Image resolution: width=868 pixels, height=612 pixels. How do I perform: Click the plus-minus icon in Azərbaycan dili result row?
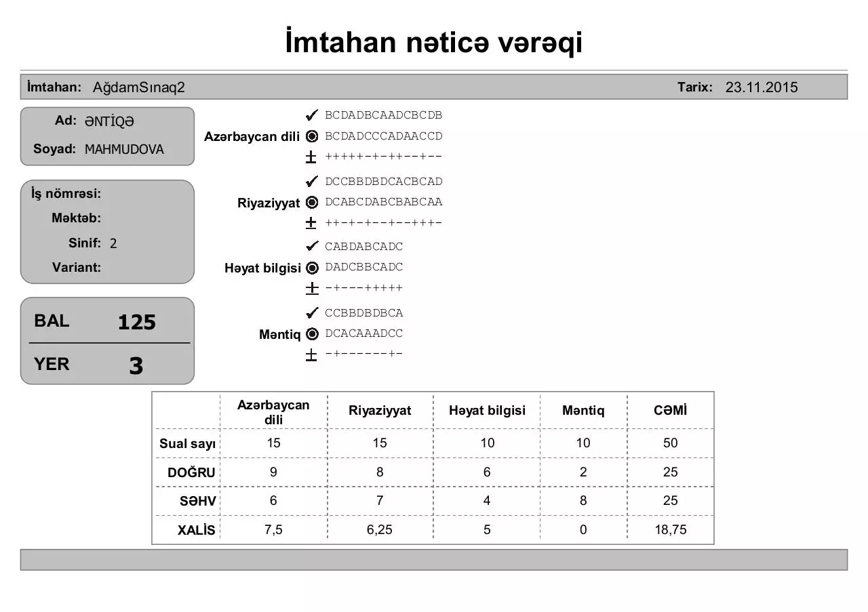(311, 157)
